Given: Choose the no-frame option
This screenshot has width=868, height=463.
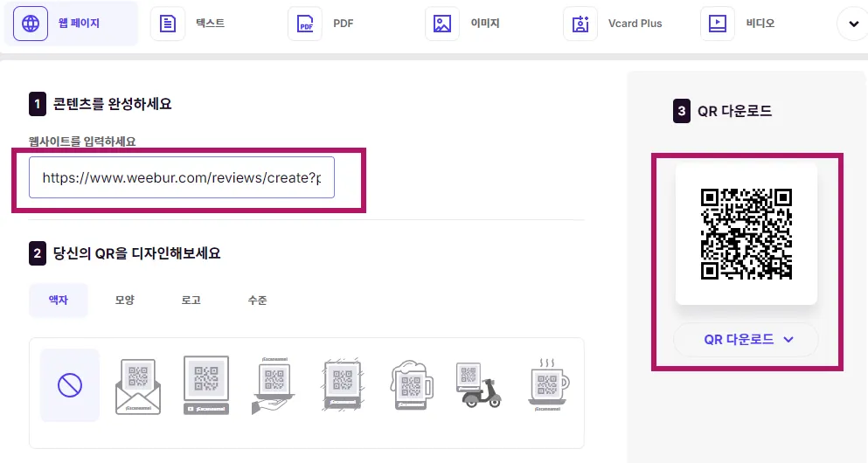Looking at the screenshot, I should pyautogui.click(x=70, y=385).
